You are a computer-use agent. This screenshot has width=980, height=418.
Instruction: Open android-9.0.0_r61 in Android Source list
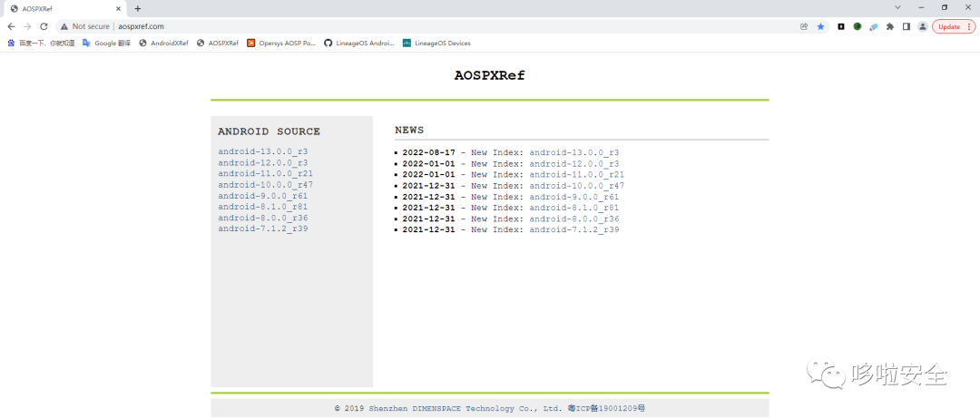(263, 196)
